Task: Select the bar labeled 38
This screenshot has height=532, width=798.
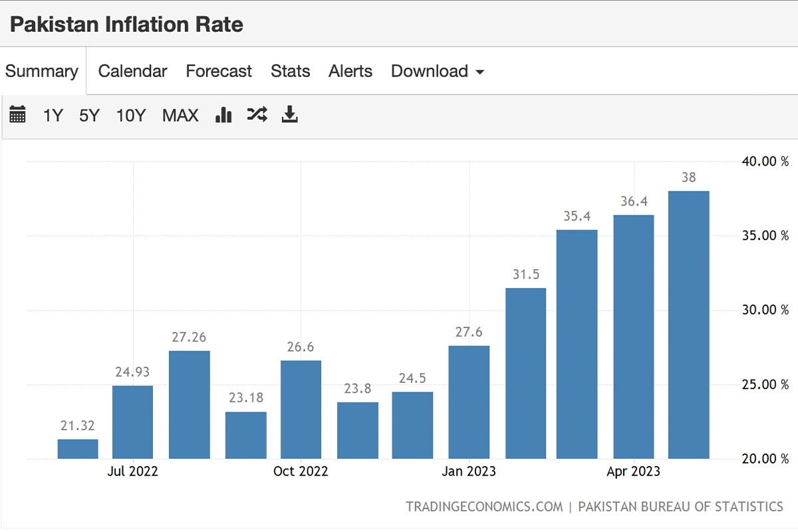Action: point(688,326)
